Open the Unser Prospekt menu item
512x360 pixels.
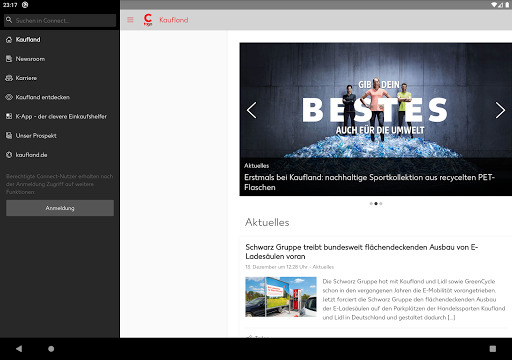click(60, 136)
